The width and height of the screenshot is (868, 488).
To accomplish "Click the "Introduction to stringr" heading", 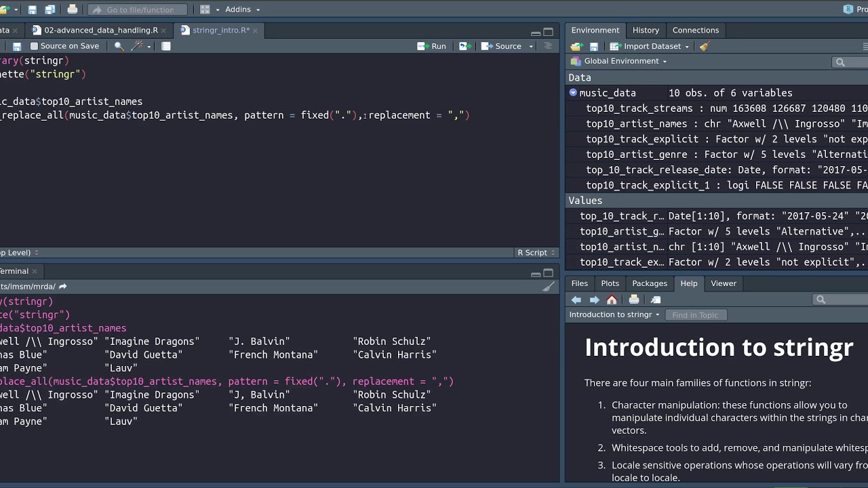I will click(x=719, y=347).
